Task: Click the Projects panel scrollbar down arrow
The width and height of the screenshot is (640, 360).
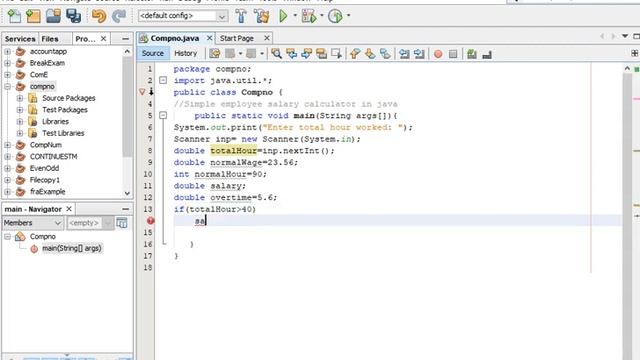Action: coord(127,193)
